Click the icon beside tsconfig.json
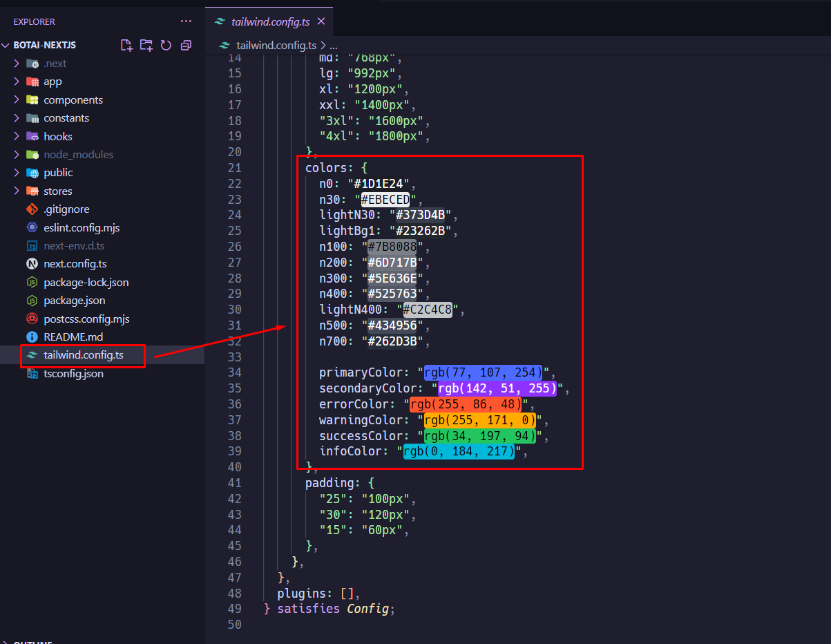 (32, 374)
